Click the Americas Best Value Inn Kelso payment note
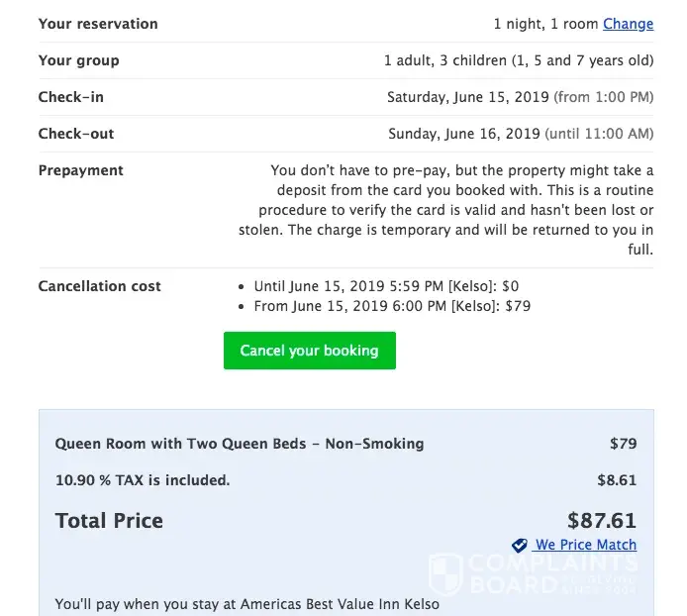Viewport: 687px width, 616px height. coord(246,603)
